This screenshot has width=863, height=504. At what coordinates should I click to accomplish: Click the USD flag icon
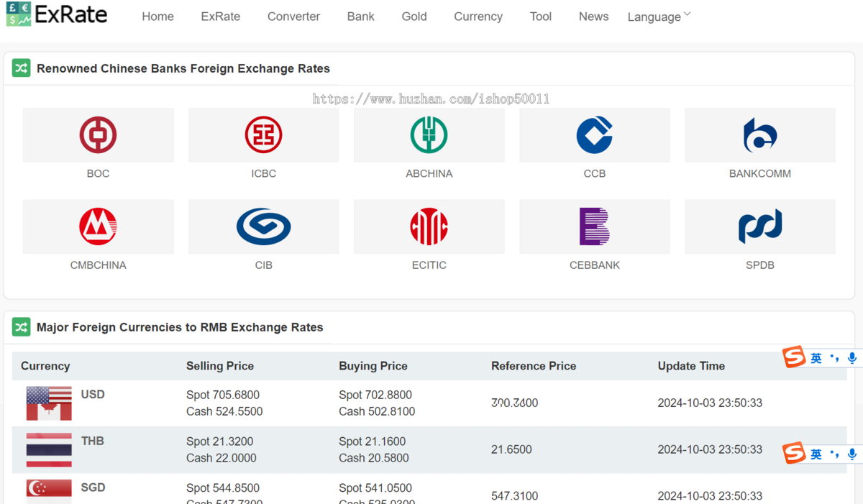pyautogui.click(x=49, y=403)
